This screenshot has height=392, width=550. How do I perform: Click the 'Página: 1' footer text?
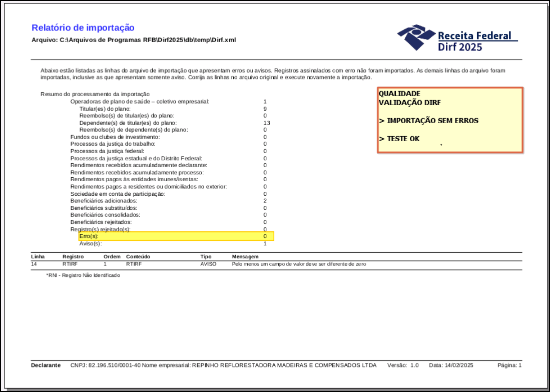[509, 365]
